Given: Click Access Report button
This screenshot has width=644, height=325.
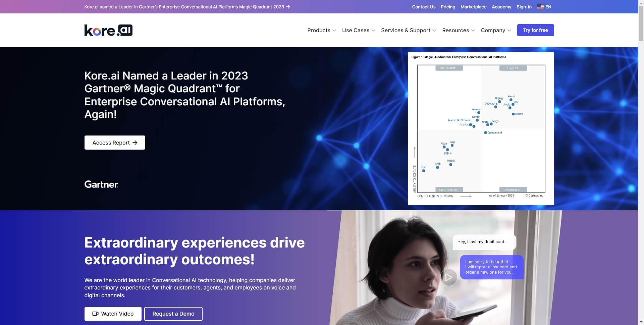Looking at the screenshot, I should [x=115, y=143].
